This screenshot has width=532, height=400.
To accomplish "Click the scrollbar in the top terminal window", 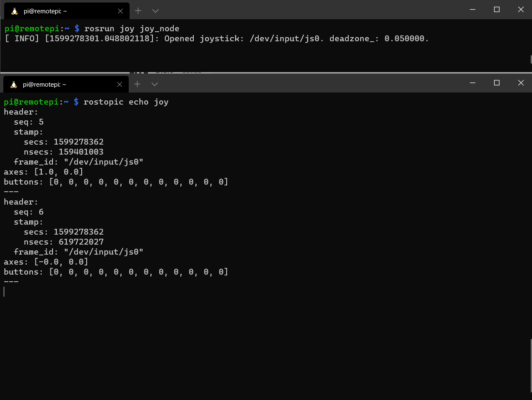I will [531, 59].
